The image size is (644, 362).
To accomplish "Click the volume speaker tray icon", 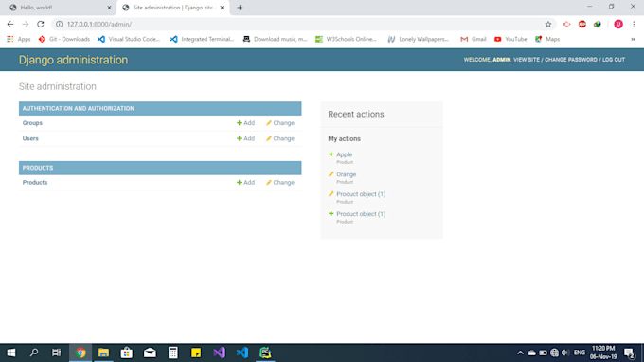I will coord(565,353).
